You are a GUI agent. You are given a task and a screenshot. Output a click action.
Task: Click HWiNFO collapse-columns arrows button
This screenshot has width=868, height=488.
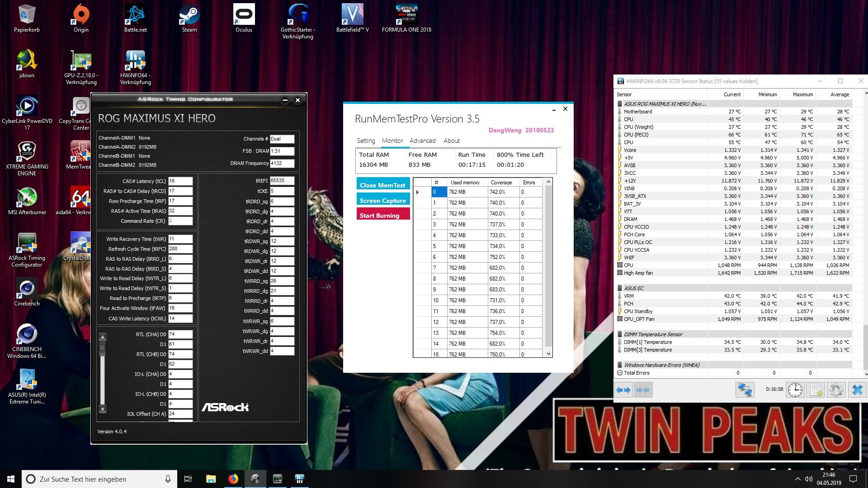coord(642,390)
